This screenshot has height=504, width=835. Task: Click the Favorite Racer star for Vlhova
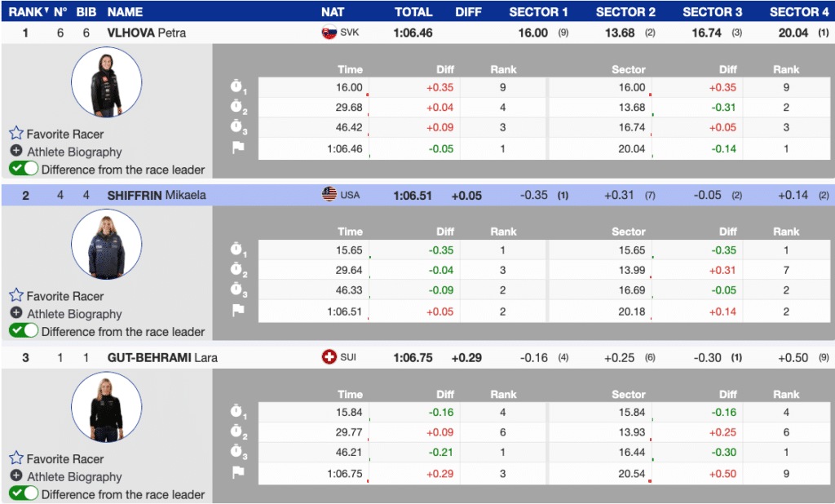pos(16,134)
